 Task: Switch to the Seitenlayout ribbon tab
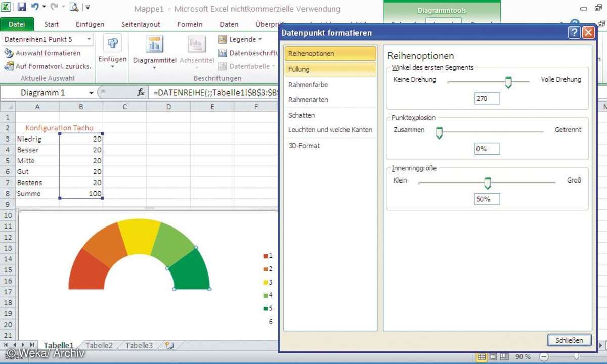tap(141, 24)
